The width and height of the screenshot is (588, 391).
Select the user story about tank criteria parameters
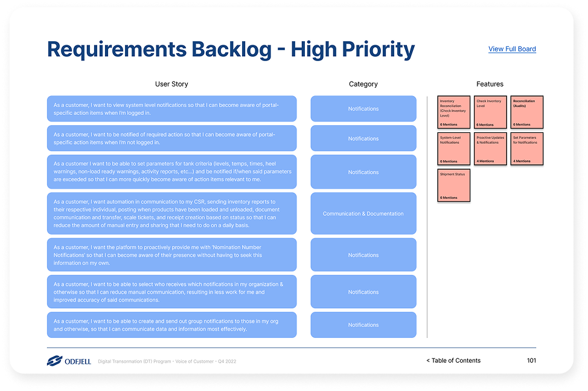tap(171, 172)
